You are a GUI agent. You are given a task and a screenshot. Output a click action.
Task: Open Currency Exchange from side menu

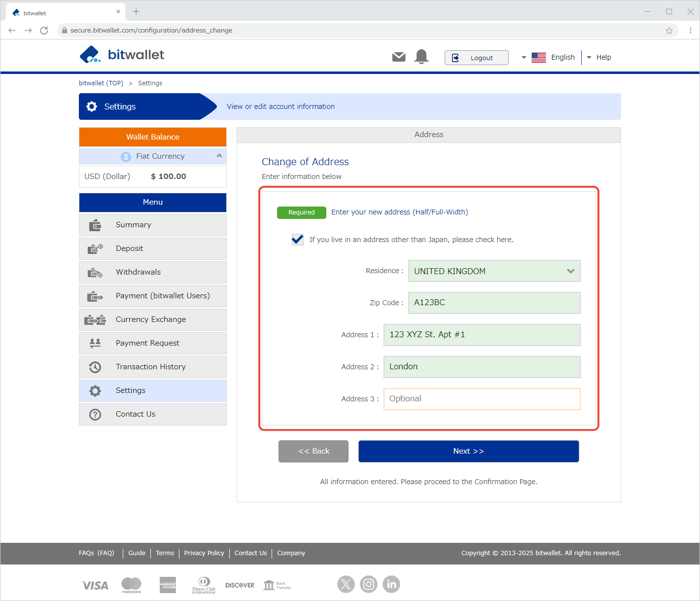coord(150,319)
